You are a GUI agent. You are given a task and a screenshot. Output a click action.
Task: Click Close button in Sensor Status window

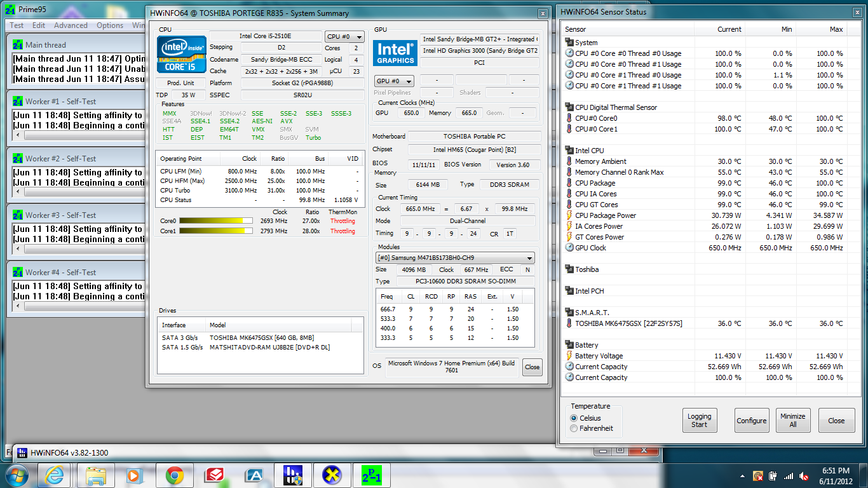[836, 421]
